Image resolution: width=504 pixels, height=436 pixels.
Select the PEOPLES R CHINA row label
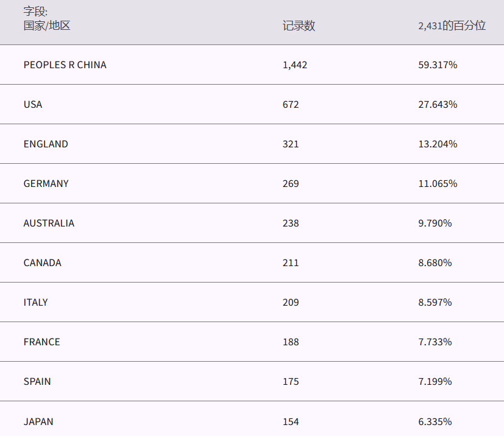click(65, 65)
